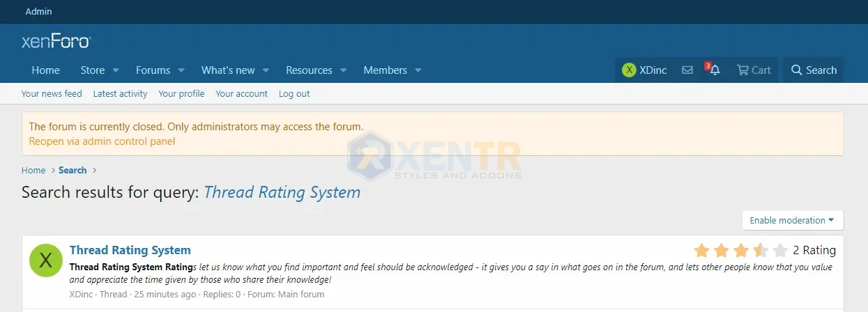
Task: Click the second rating star
Action: [721, 250]
